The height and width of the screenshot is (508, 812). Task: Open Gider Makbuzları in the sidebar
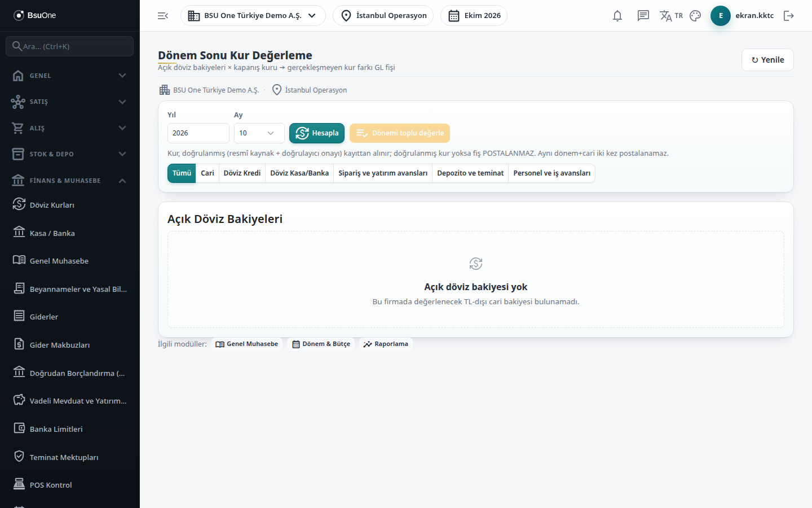click(x=70, y=345)
